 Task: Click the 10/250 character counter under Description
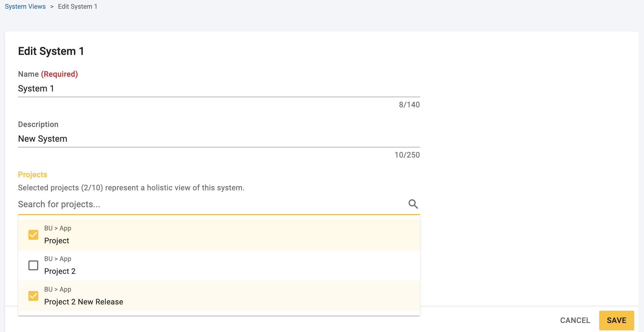[x=407, y=155]
